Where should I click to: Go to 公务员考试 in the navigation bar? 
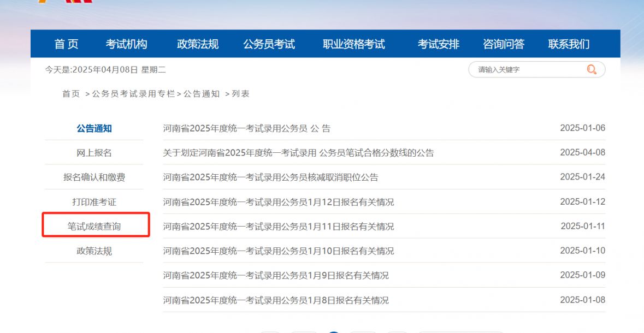point(269,44)
